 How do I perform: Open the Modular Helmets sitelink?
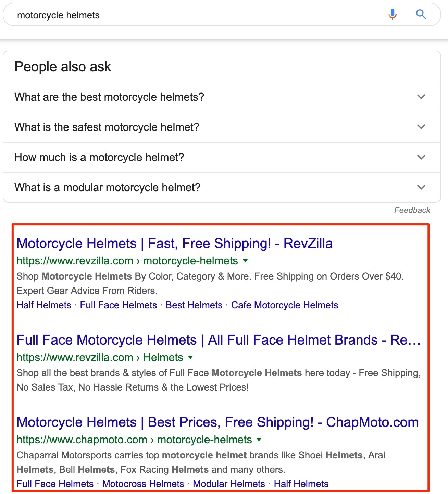[x=229, y=484]
